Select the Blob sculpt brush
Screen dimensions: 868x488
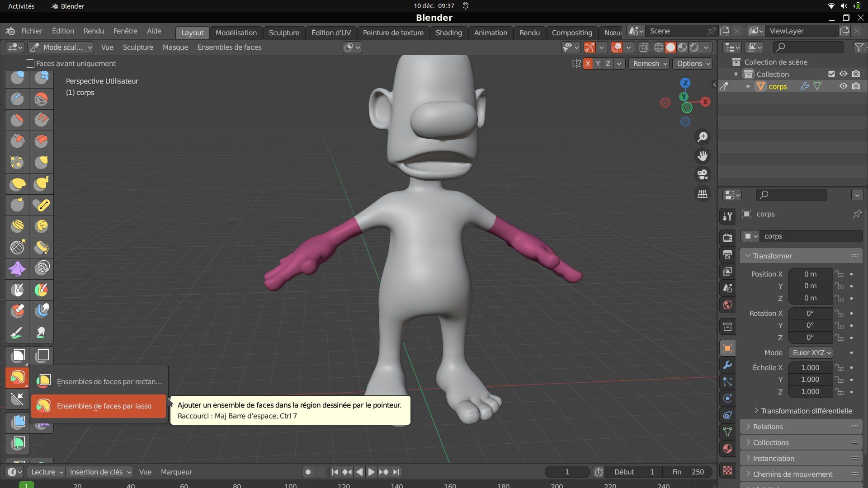pyautogui.click(x=42, y=78)
